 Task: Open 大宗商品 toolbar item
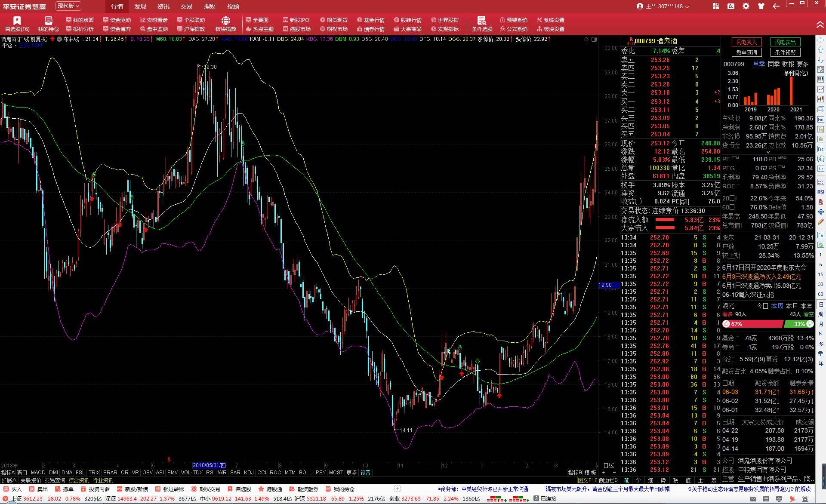coord(407,29)
